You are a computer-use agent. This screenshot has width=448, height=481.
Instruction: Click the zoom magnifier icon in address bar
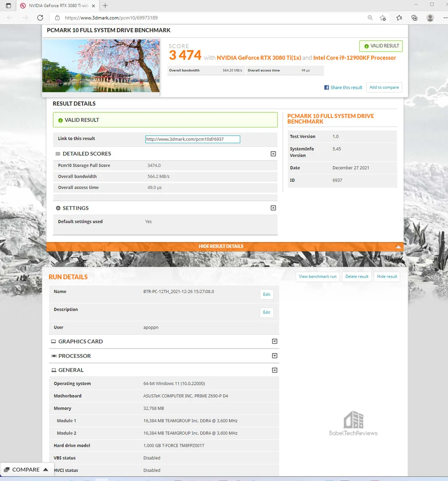(370, 18)
